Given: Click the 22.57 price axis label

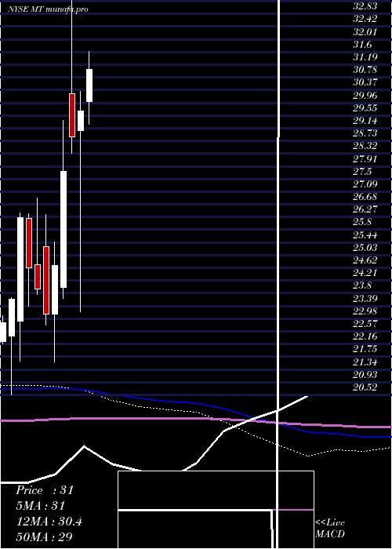Looking at the screenshot, I should [x=365, y=323].
